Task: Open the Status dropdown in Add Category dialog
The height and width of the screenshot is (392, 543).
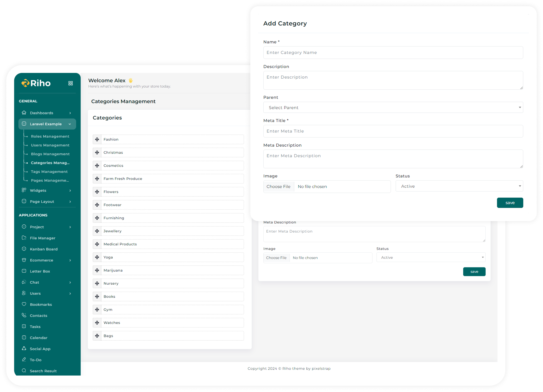Action: [x=459, y=186]
